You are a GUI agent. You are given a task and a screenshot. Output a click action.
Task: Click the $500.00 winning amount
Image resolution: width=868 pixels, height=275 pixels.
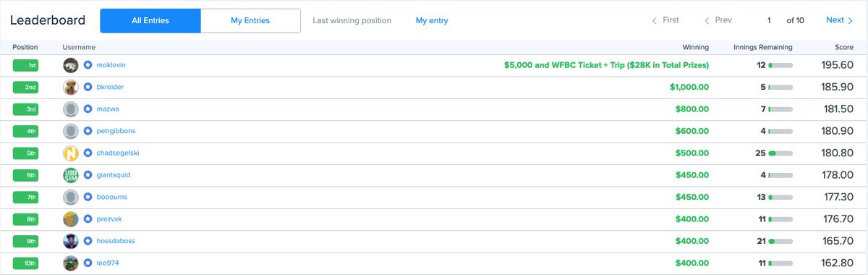[692, 153]
